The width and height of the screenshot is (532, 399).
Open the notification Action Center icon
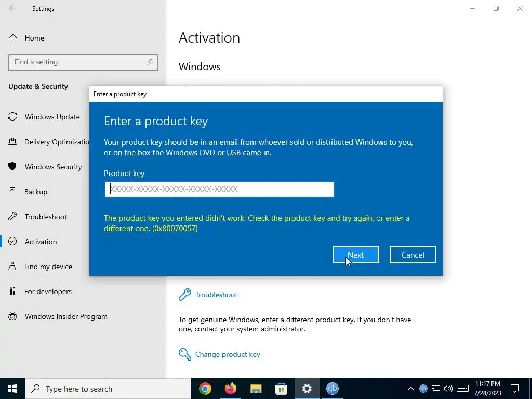click(515, 389)
